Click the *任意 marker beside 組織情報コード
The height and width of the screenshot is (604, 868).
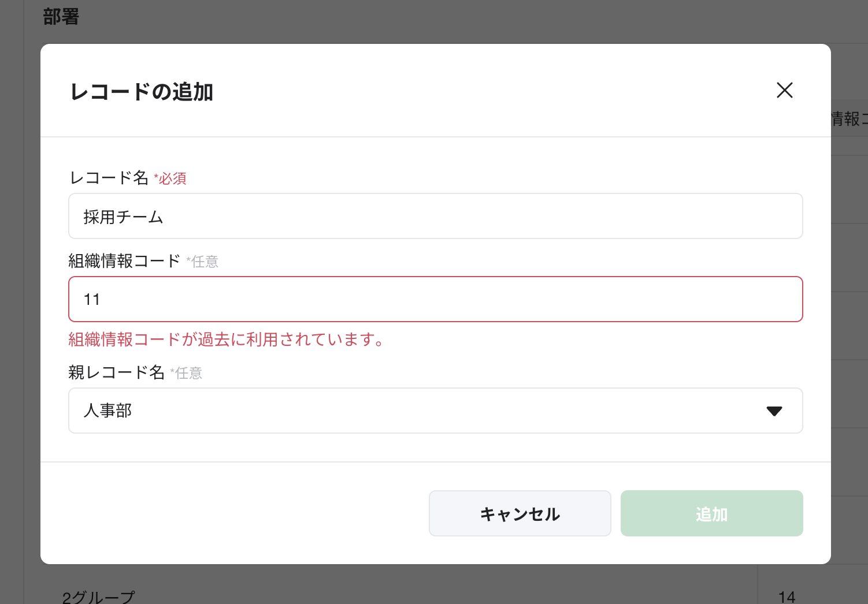coord(202,262)
